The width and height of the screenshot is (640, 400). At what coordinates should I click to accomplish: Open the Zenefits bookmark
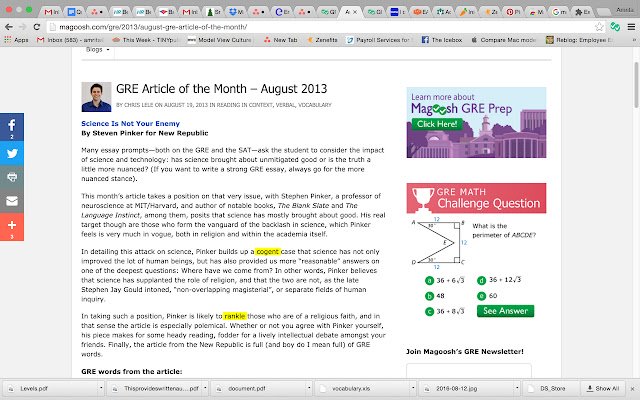[x=322, y=40]
